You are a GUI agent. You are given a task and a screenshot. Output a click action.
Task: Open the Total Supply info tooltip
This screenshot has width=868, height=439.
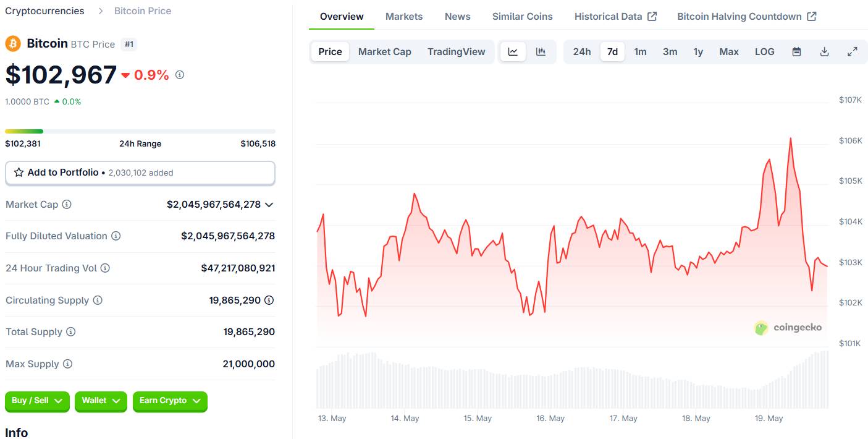71,332
